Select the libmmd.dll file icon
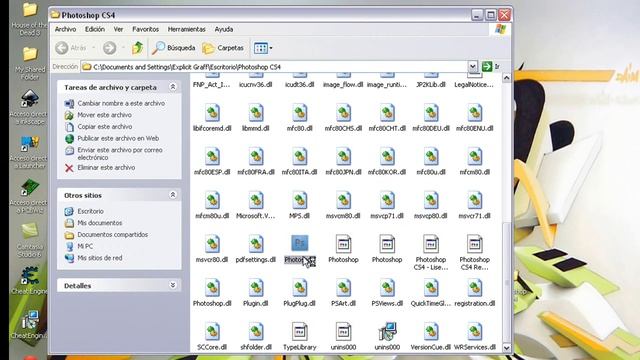The image size is (640, 360). pos(256,113)
